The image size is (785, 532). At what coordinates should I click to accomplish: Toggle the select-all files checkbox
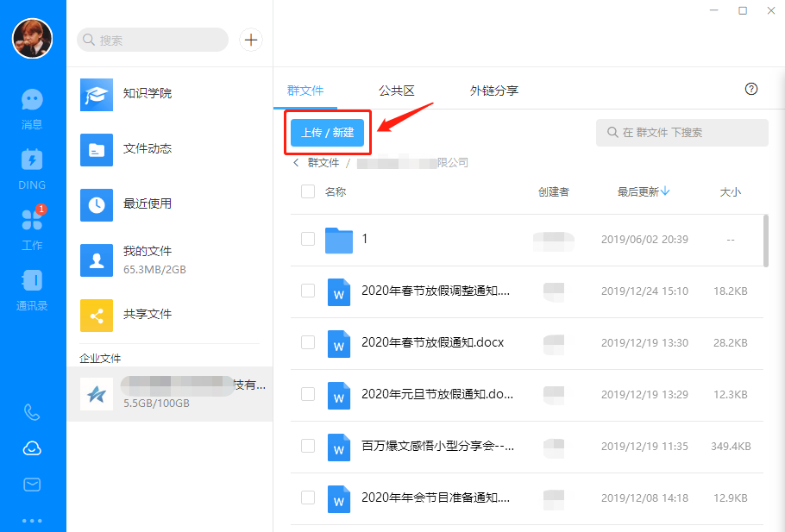pos(307,191)
